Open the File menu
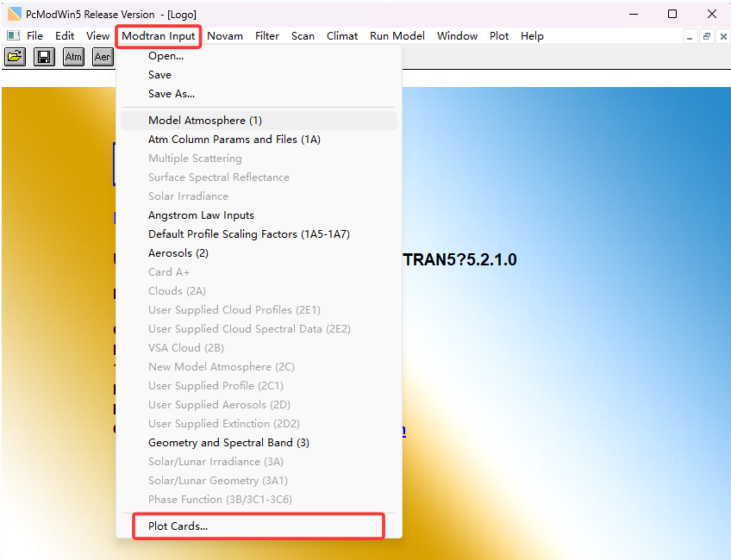 34,36
